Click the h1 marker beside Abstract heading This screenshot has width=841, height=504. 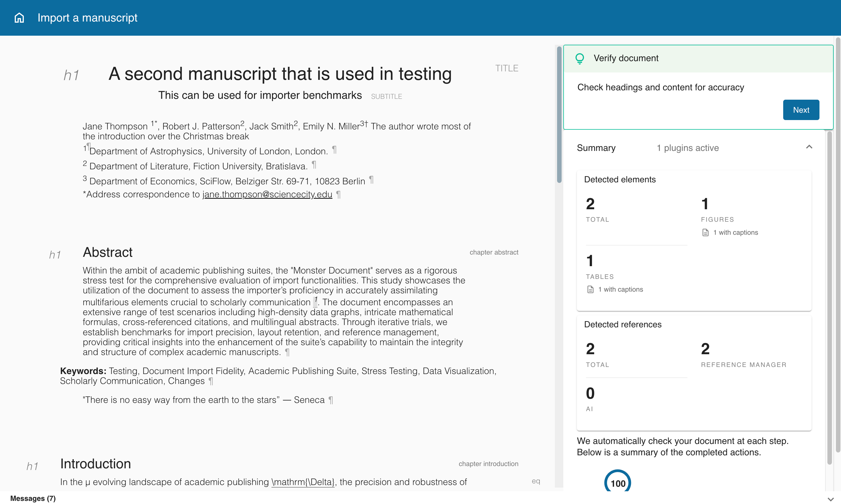pos(55,255)
